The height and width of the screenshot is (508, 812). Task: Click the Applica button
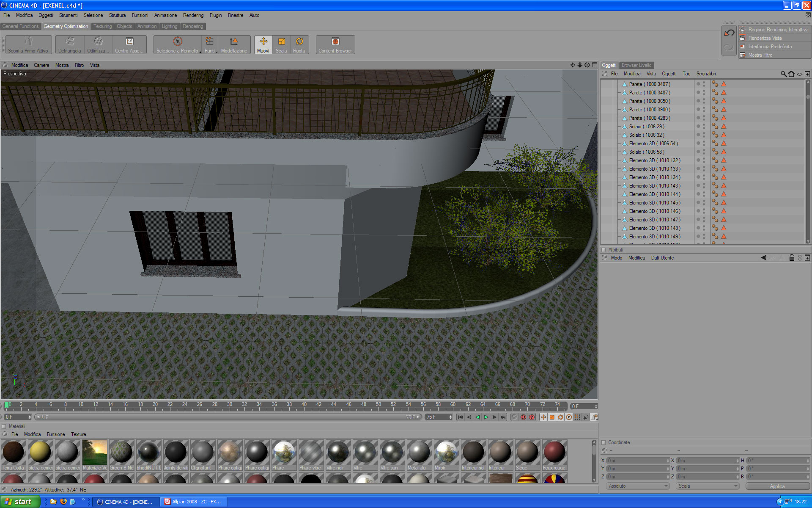click(x=777, y=486)
